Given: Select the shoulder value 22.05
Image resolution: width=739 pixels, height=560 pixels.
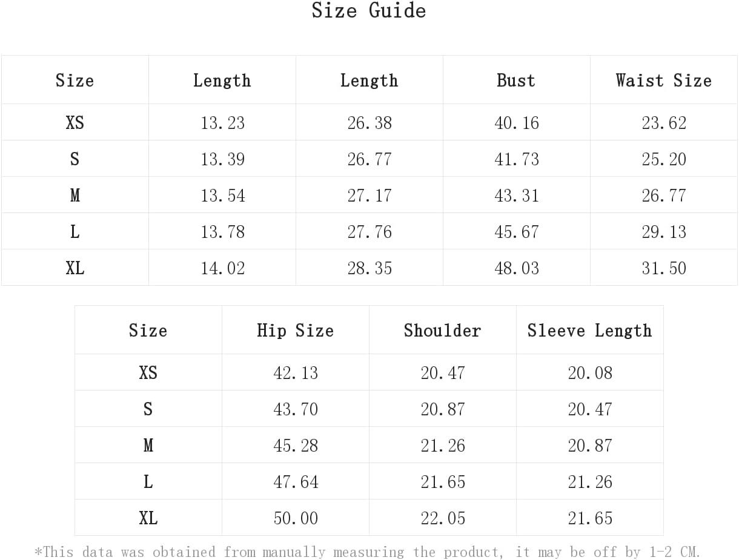Looking at the screenshot, I should click(443, 518).
